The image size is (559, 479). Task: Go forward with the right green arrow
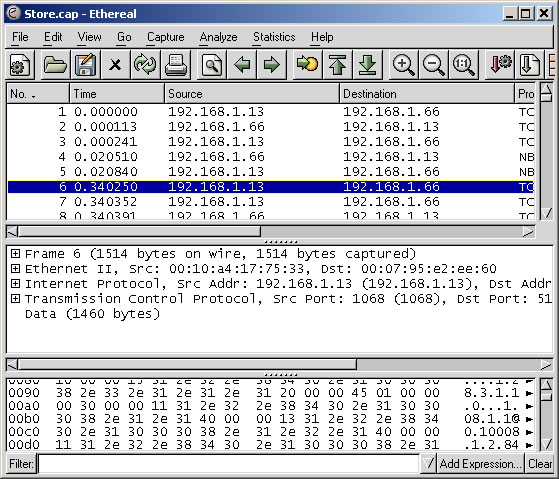click(x=272, y=65)
